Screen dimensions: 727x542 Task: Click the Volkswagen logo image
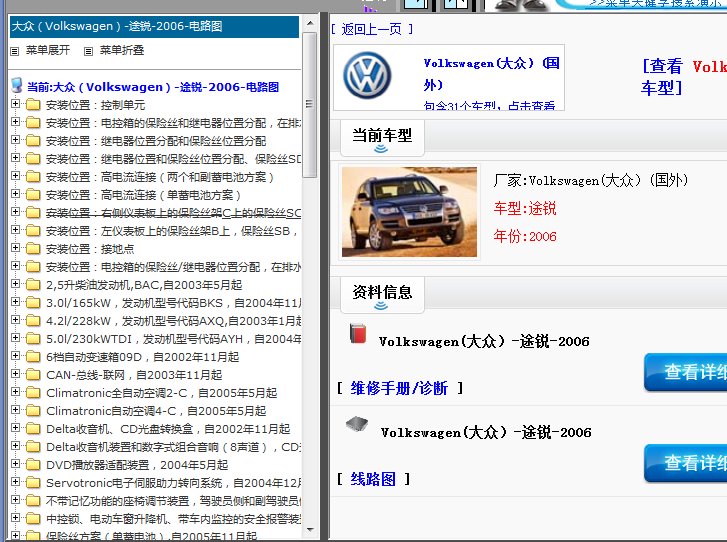[x=367, y=76]
